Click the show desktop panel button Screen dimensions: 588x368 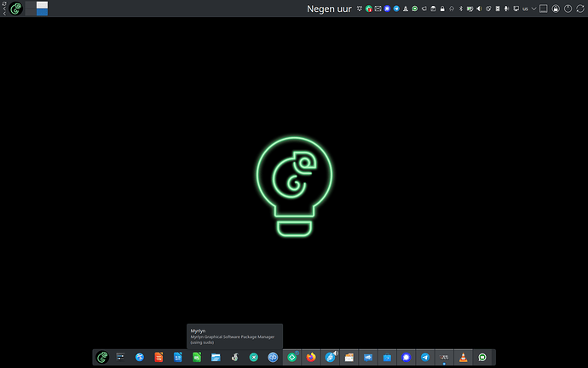point(544,9)
